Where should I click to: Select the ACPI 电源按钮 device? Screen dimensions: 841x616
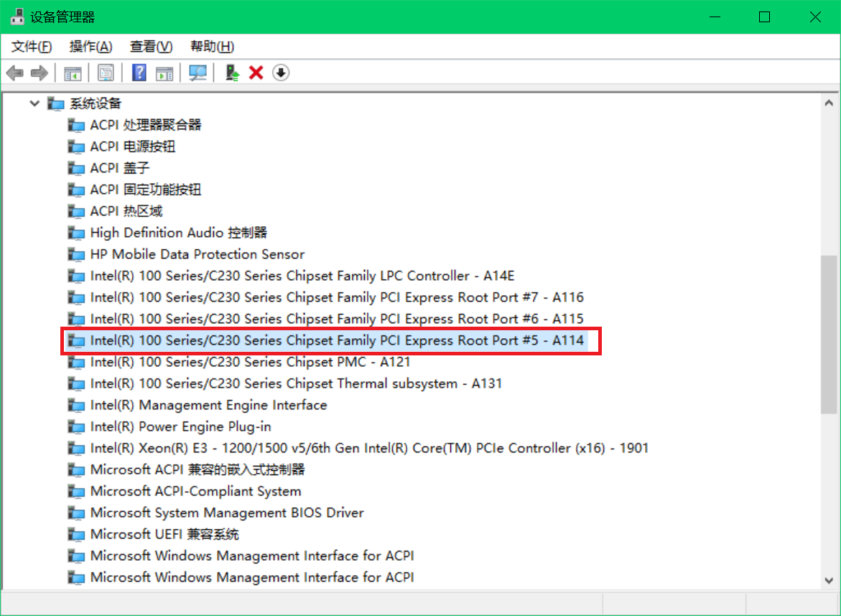pyautogui.click(x=132, y=146)
